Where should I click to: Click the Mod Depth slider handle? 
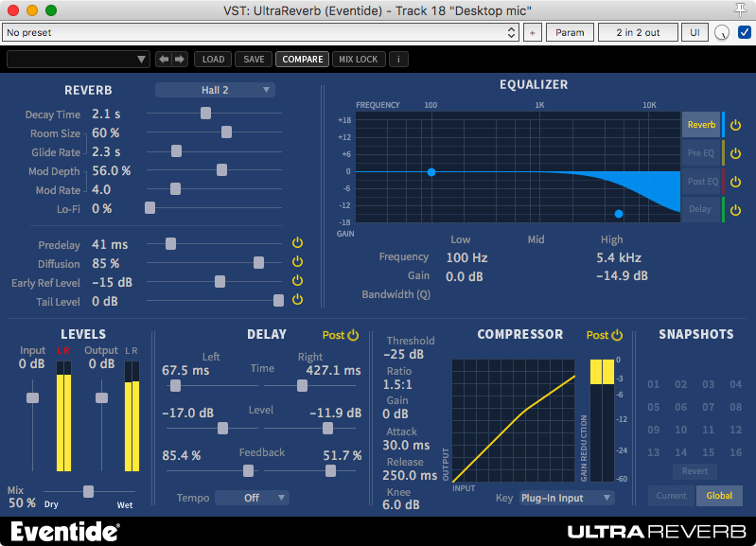pos(221,169)
